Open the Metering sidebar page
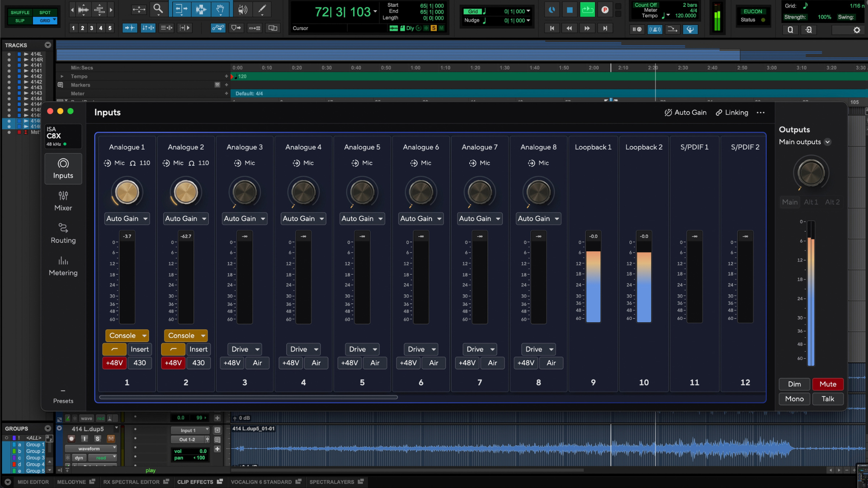The image size is (868, 488). click(63, 266)
